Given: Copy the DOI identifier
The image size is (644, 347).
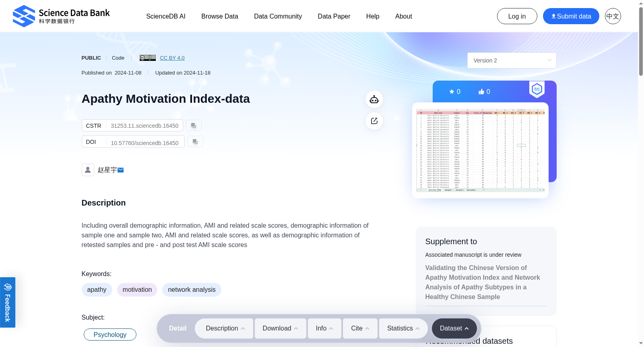Looking at the screenshot, I should coord(195,141).
